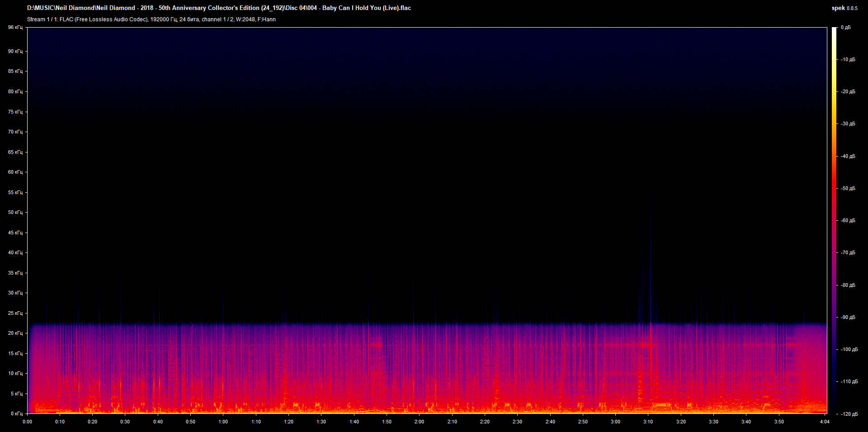Image resolution: width=868 pixels, height=432 pixels.
Task: Click the -60 дБ scale label
Action: click(848, 221)
